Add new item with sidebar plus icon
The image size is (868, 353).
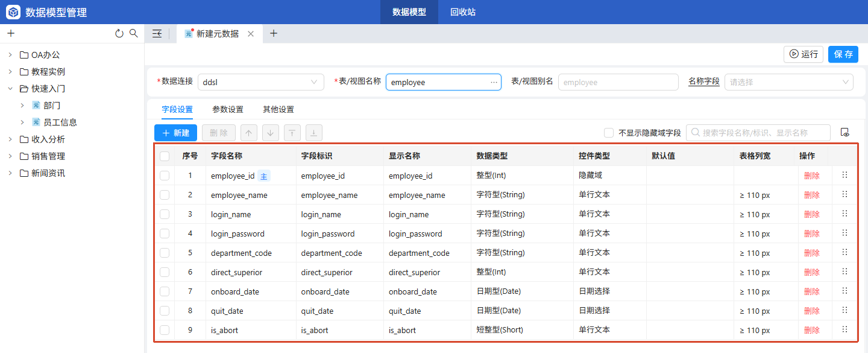point(10,33)
